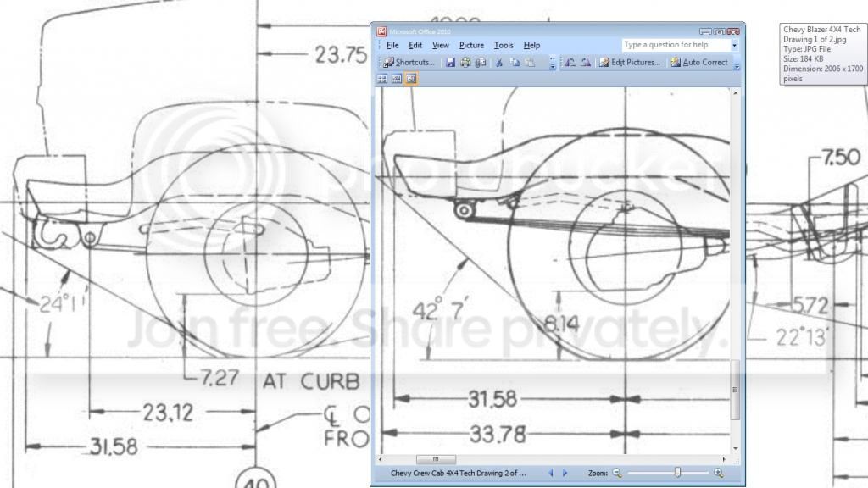Zoom out with the minus magnifier

point(617,473)
